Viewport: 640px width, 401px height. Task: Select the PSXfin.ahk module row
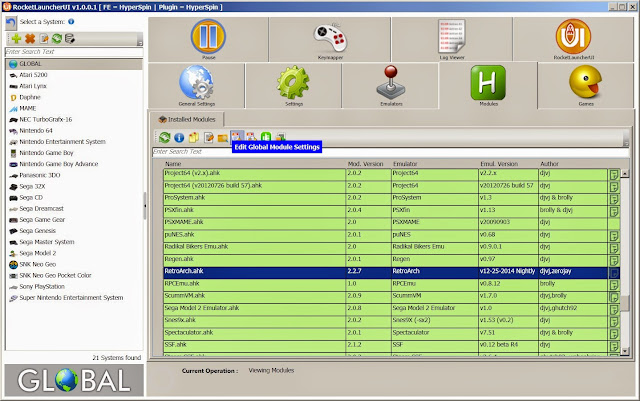click(x=391, y=210)
